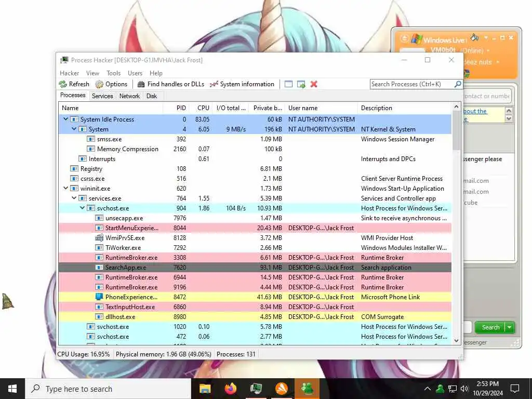Select svchost.exe with PID 1020
The height and width of the screenshot is (399, 532).
pyautogui.click(x=255, y=326)
